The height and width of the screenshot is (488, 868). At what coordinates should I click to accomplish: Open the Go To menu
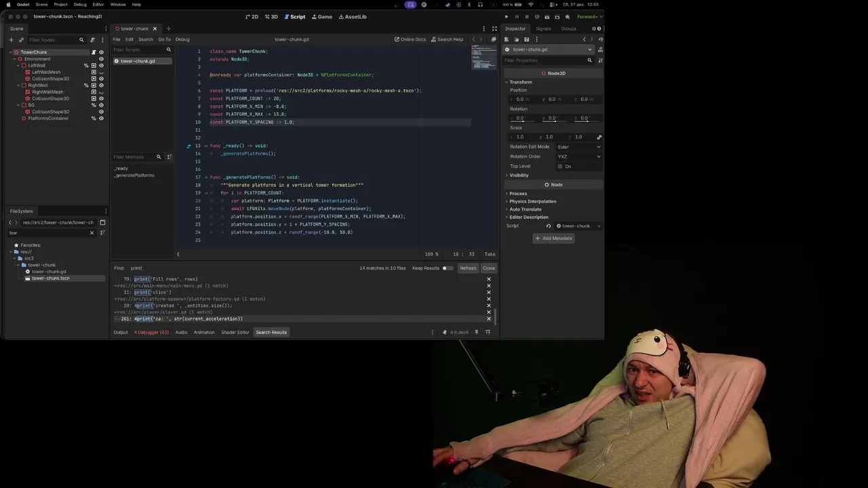click(164, 39)
